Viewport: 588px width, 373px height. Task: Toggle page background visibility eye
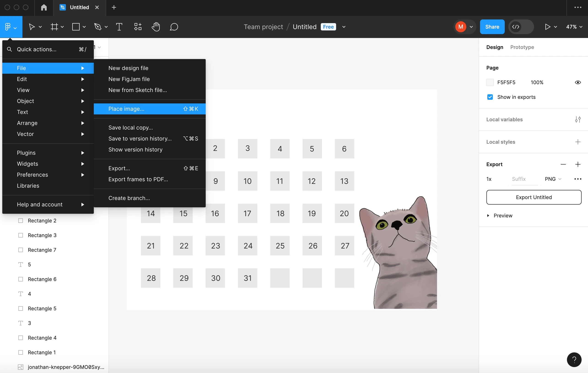coord(578,82)
